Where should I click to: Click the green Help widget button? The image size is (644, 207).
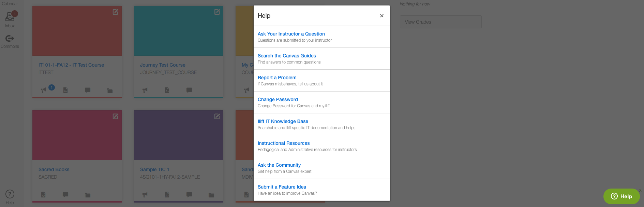point(621,196)
